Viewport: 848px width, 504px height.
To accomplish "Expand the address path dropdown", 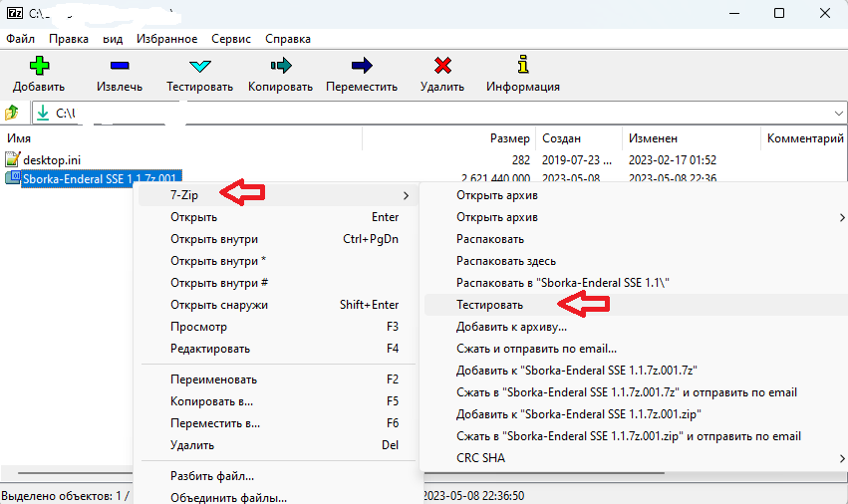I will point(836,113).
